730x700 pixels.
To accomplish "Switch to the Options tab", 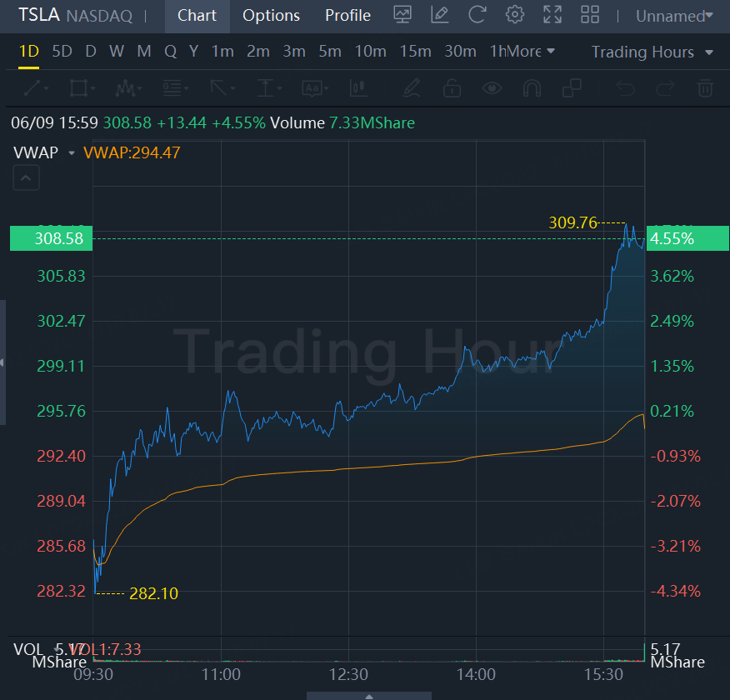I will pos(271,15).
